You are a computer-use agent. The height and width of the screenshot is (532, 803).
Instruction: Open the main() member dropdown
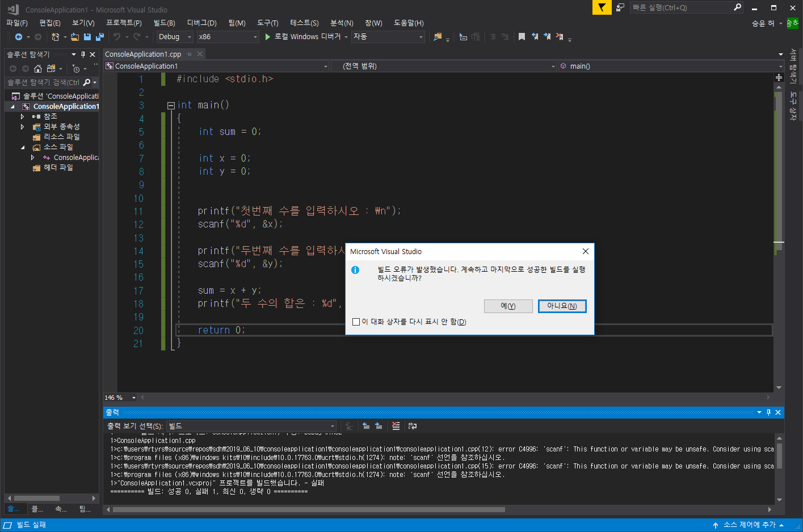671,66
